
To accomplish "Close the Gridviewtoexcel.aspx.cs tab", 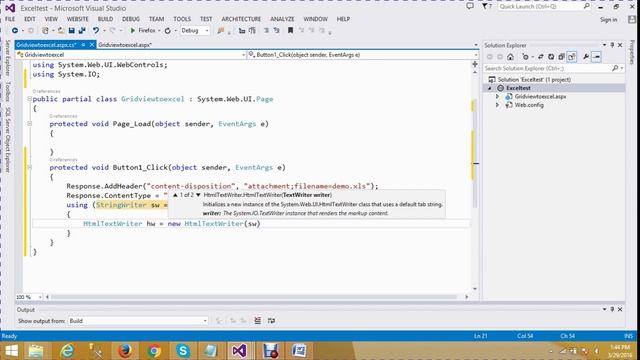I will tap(92, 45).
